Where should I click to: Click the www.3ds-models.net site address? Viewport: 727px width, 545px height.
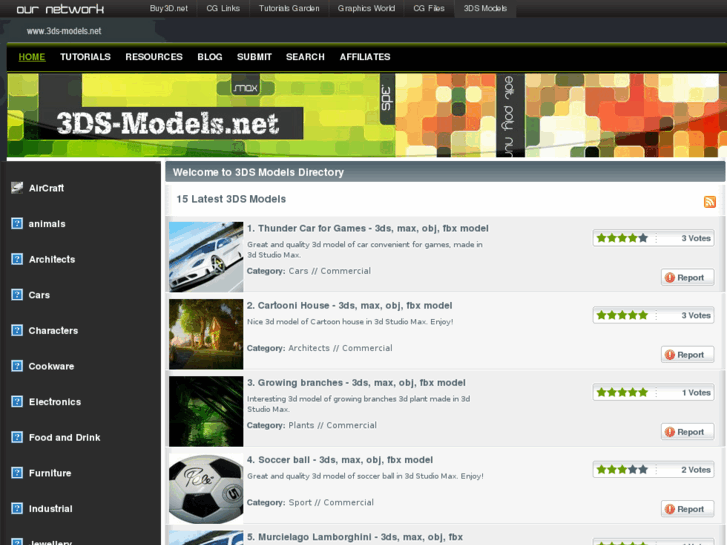tap(64, 31)
